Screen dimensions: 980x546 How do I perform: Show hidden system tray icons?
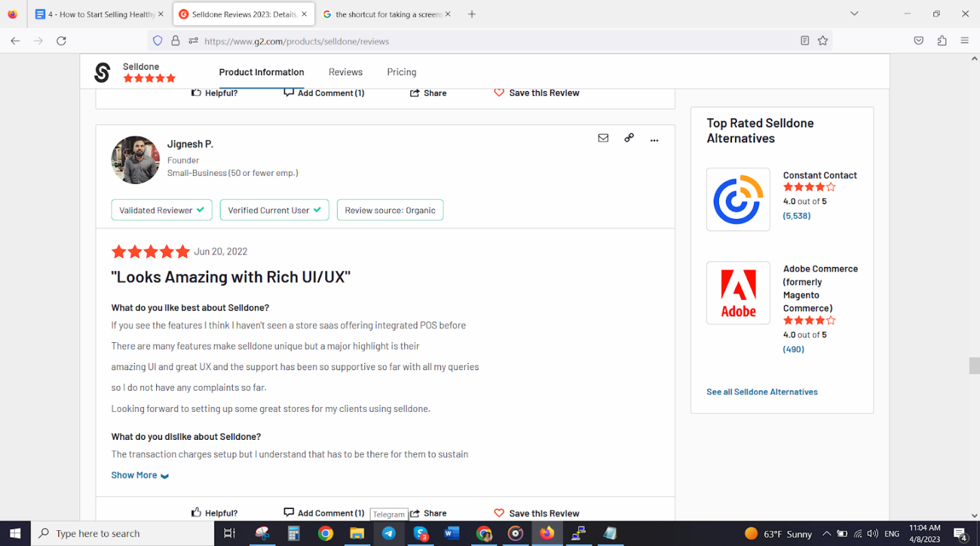(827, 533)
